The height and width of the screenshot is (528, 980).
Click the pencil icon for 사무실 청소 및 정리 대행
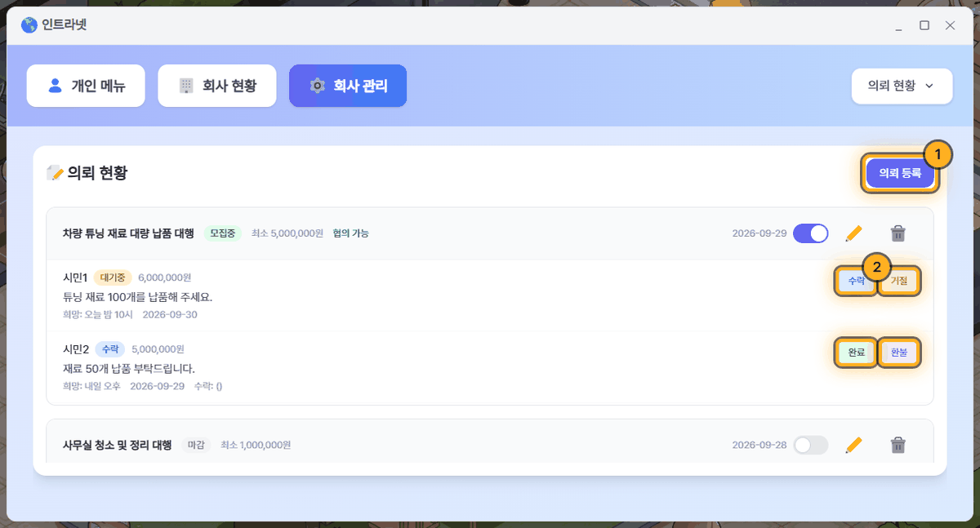point(853,445)
